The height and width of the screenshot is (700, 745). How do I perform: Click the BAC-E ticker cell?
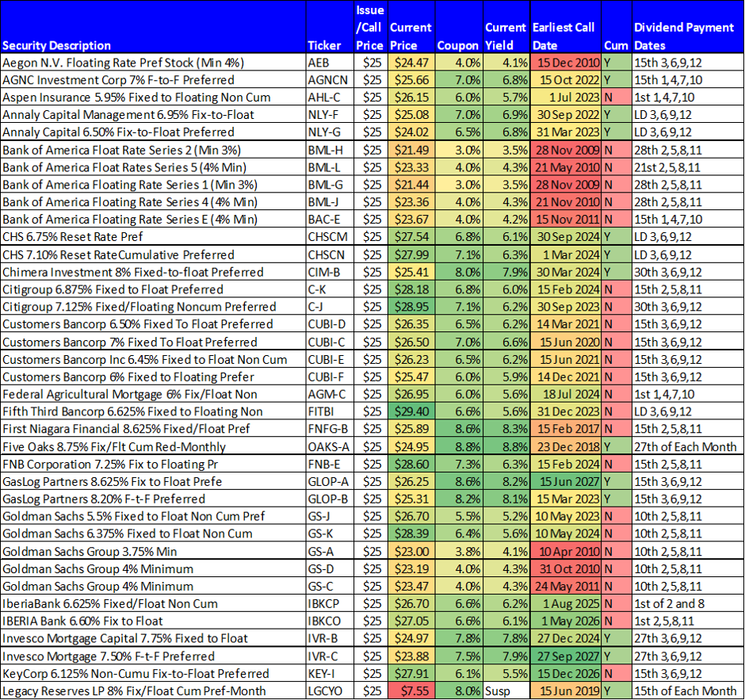pos(330,219)
